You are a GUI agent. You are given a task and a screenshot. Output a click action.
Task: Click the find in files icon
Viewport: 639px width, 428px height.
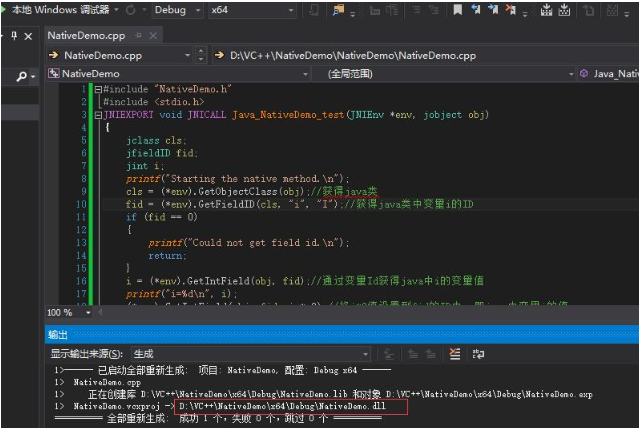click(x=338, y=10)
